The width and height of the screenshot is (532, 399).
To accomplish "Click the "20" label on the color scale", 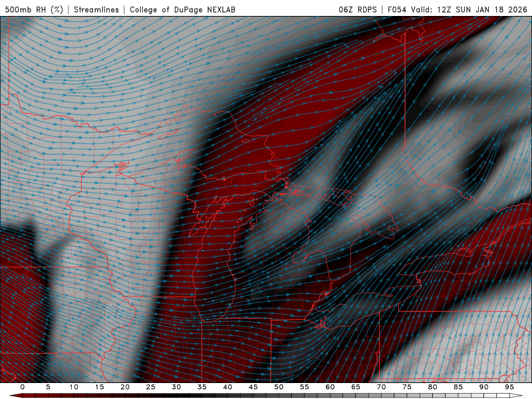I will [125, 387].
